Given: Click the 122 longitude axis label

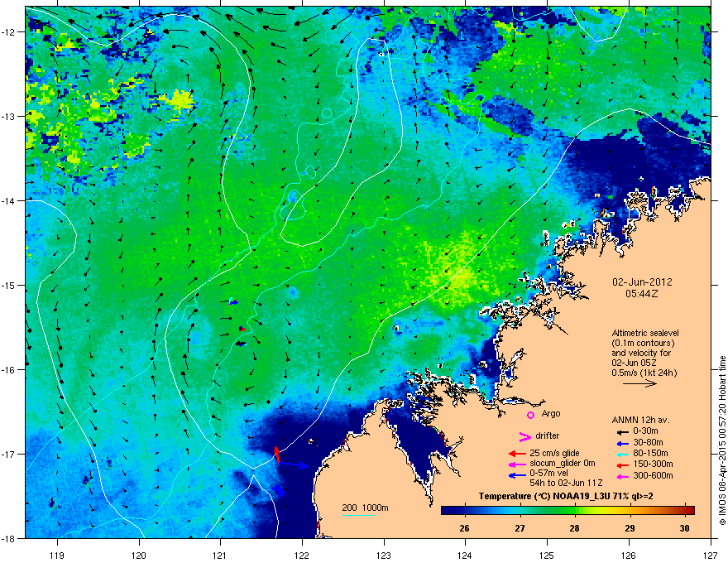Looking at the screenshot, I should [302, 556].
